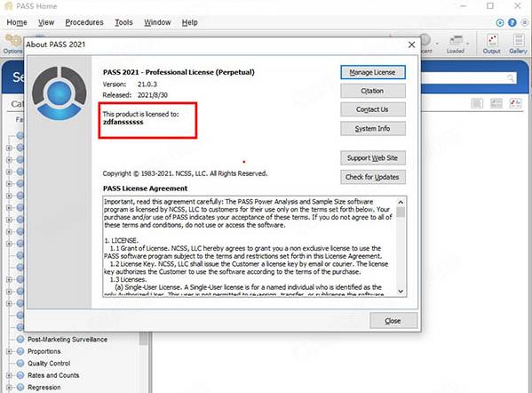The width and height of the screenshot is (532, 393).
Task: Open the View menu
Action: point(46,22)
